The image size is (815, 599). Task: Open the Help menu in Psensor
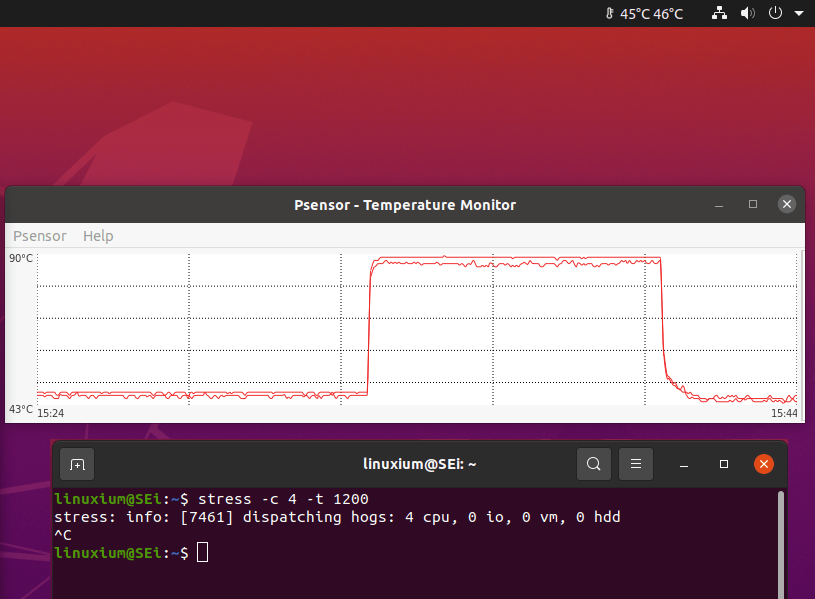[98, 236]
